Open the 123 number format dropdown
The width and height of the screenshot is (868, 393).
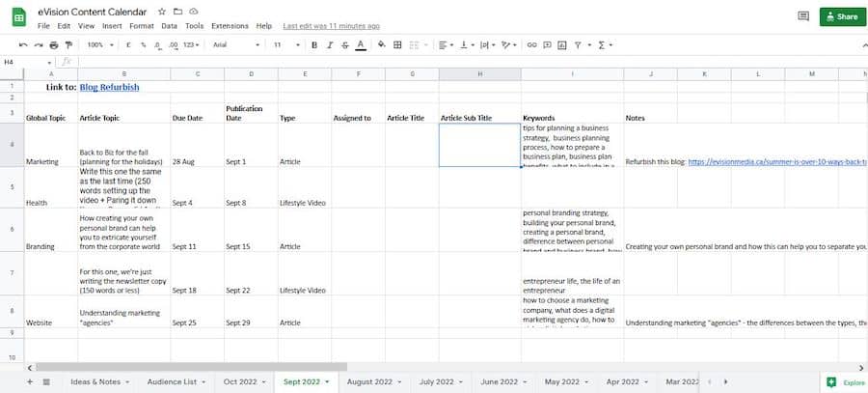click(x=191, y=44)
